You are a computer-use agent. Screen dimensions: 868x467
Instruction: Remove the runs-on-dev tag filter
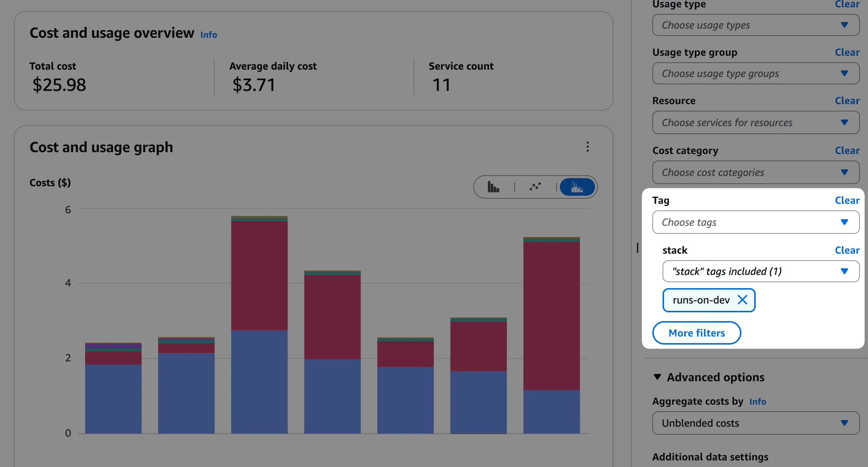pyautogui.click(x=743, y=300)
